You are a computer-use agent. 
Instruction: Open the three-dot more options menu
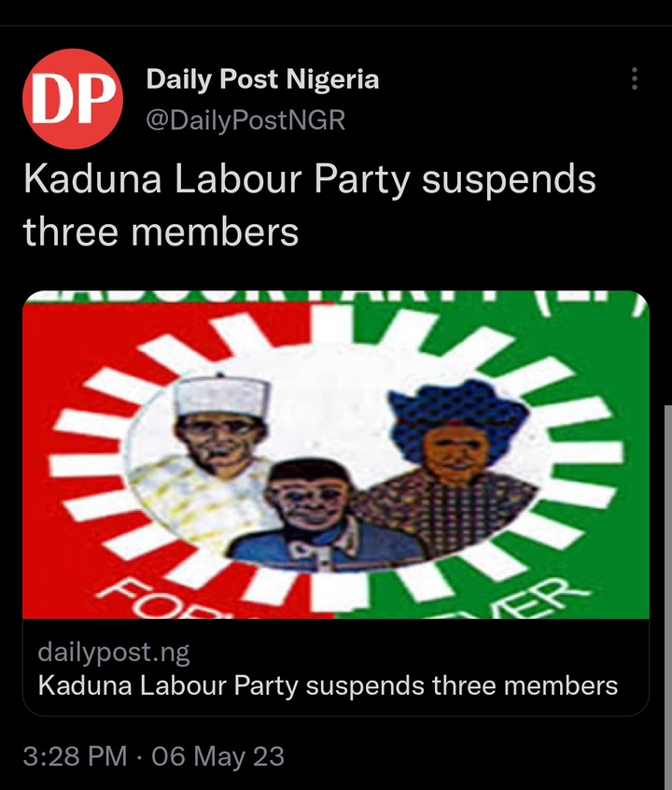(635, 78)
